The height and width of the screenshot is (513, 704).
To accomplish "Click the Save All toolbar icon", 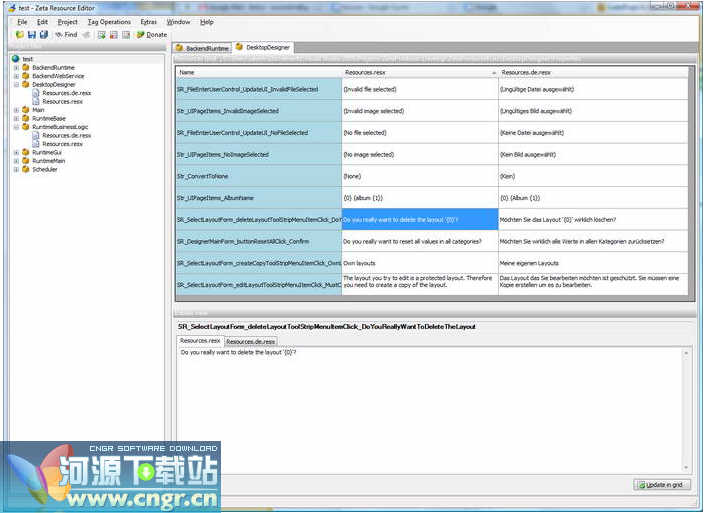I will (44, 35).
